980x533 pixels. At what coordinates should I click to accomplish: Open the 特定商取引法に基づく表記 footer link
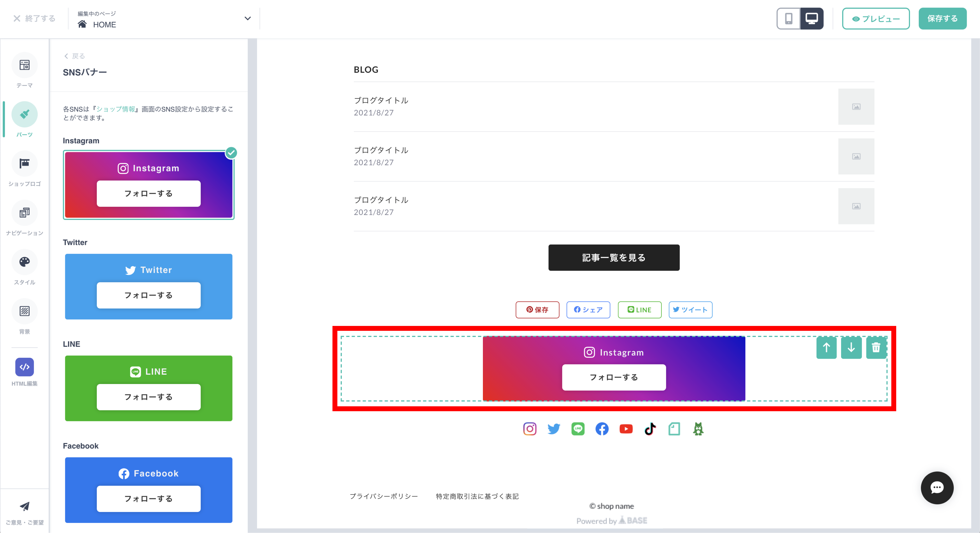click(x=478, y=496)
